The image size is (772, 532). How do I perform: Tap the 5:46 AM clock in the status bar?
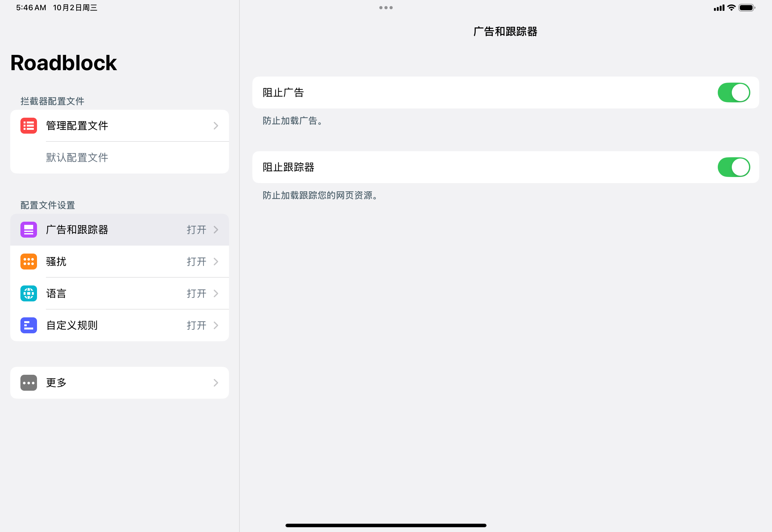pos(31,8)
